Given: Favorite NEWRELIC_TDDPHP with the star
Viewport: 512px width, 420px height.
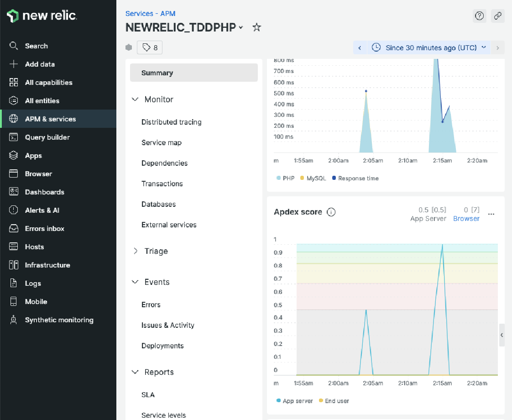Looking at the screenshot, I should (x=256, y=27).
